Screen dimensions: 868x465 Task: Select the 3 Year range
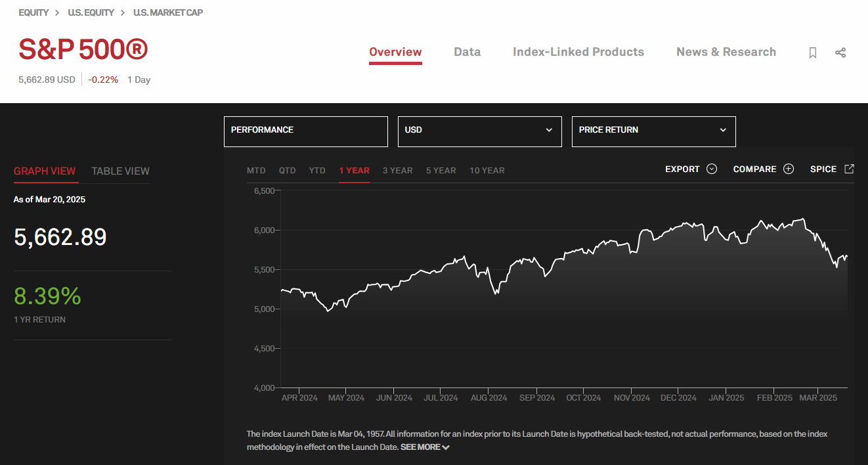point(398,170)
